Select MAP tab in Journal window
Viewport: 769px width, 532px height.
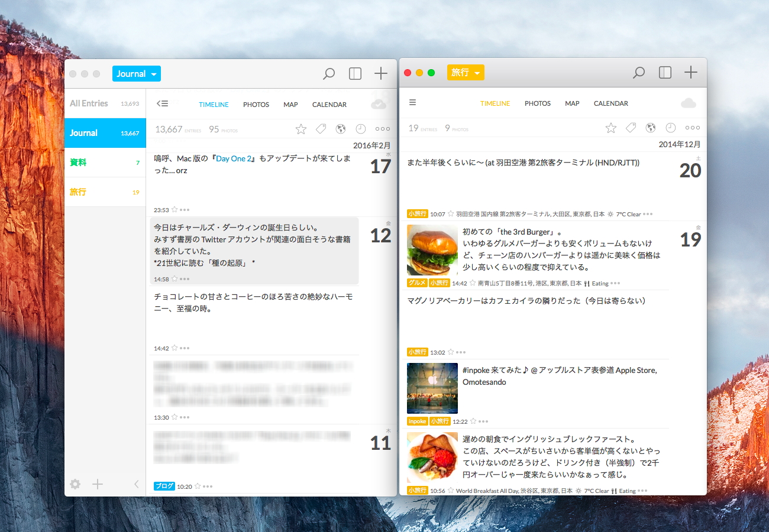click(290, 105)
